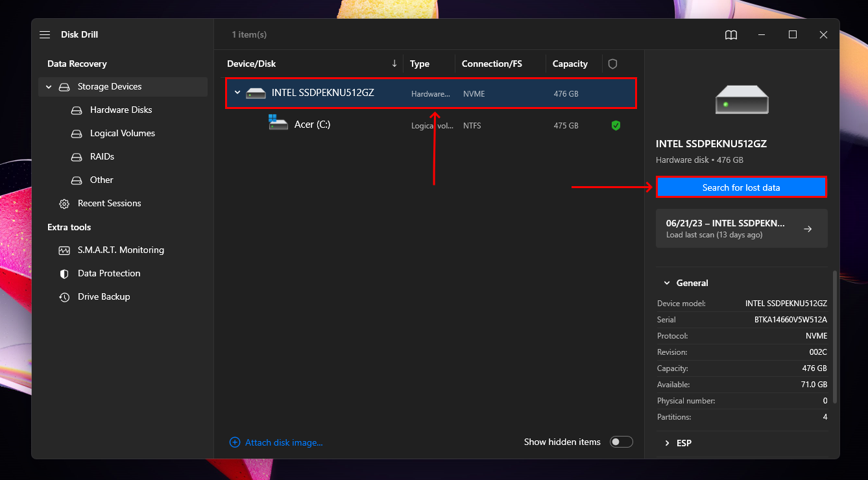The height and width of the screenshot is (480, 868).
Task: Click the RAIDs drive icon
Action: [x=77, y=157]
